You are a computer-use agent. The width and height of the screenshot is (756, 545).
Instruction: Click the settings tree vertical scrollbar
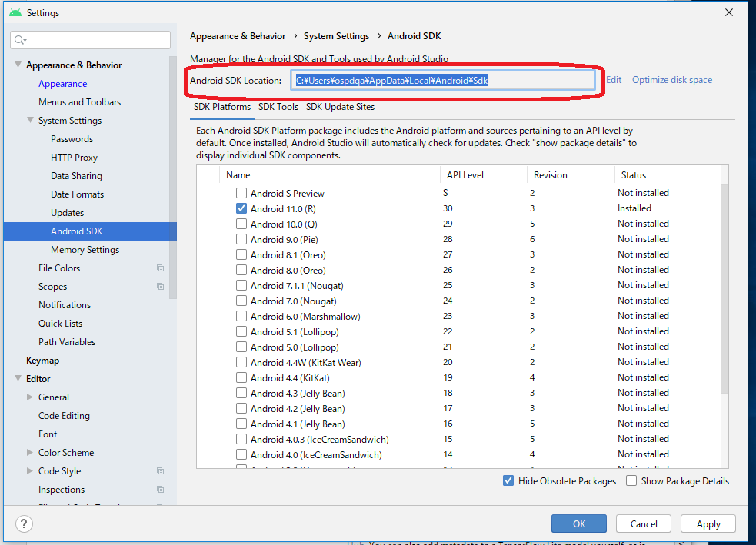tap(173, 178)
